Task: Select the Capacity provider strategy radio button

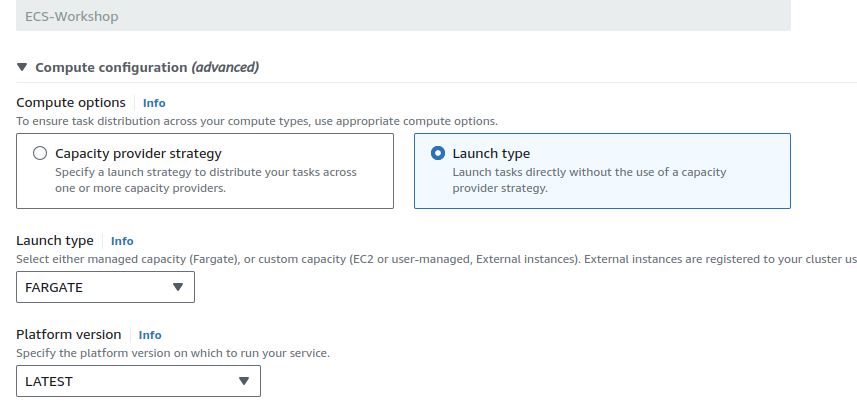Action: (x=40, y=154)
